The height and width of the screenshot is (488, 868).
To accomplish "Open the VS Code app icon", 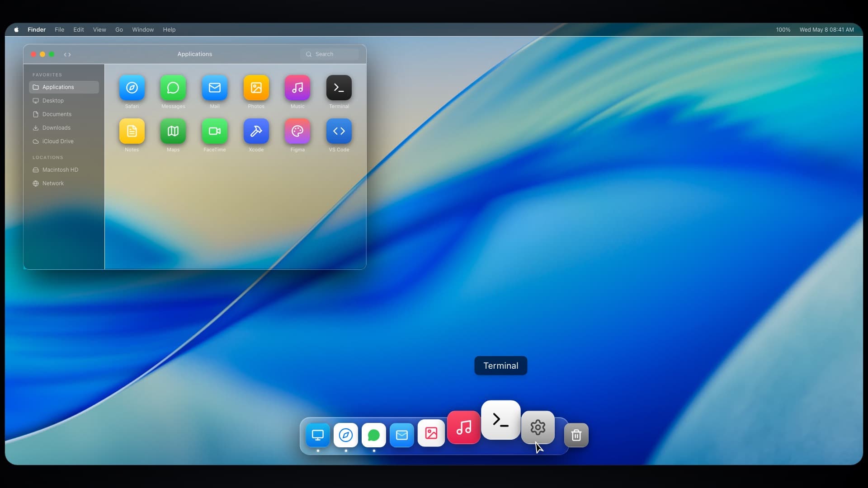I will (339, 131).
